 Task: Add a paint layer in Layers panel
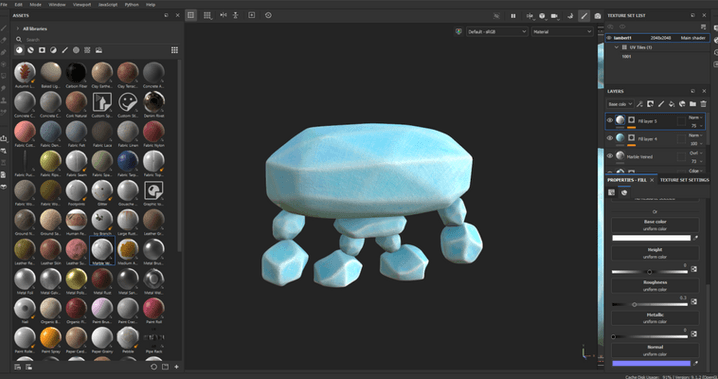(x=661, y=104)
